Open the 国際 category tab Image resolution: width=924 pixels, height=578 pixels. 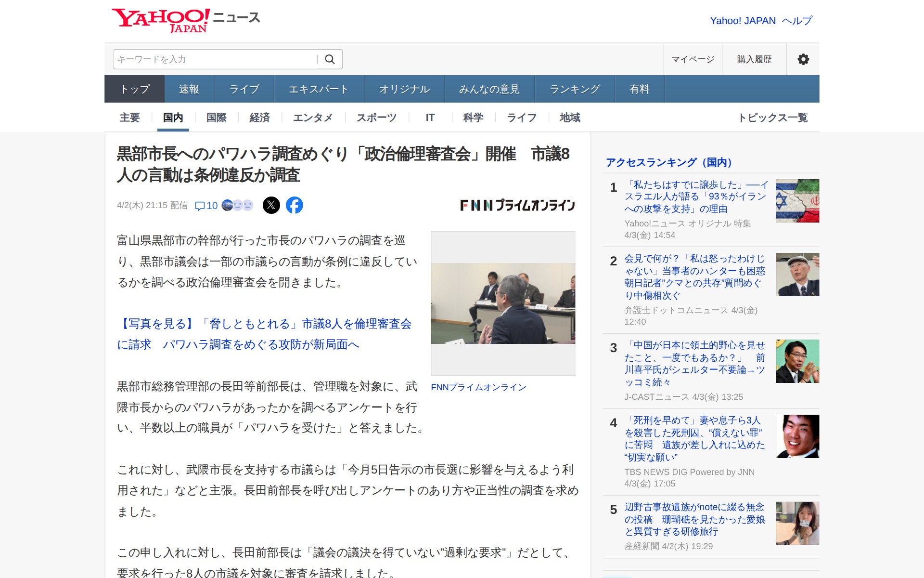pos(216,118)
